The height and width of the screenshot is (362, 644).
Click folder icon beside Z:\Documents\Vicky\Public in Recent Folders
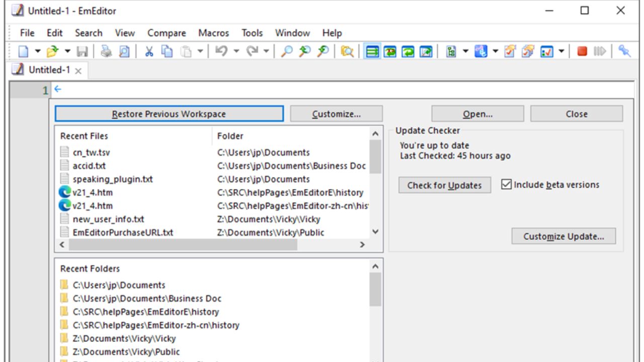[64, 351]
